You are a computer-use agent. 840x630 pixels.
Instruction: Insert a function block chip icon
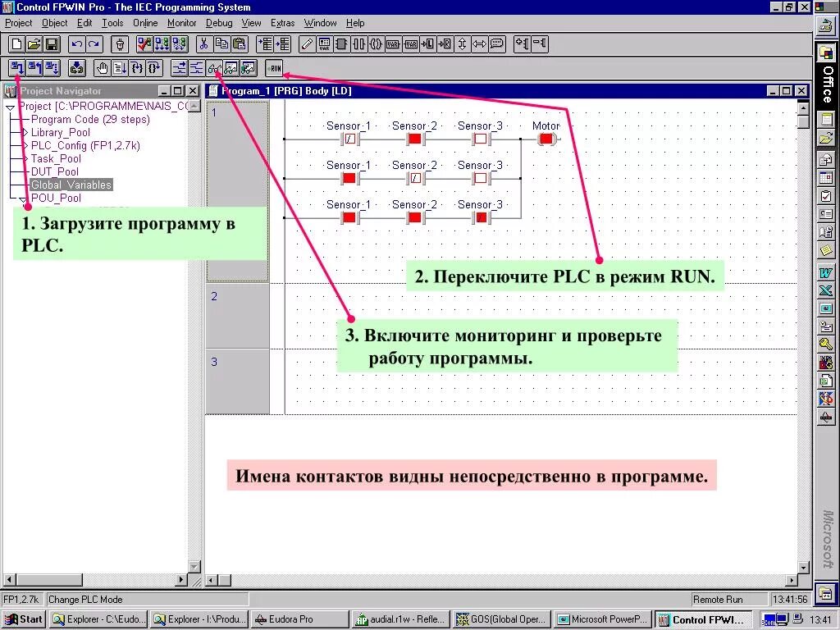pyautogui.click(x=341, y=44)
